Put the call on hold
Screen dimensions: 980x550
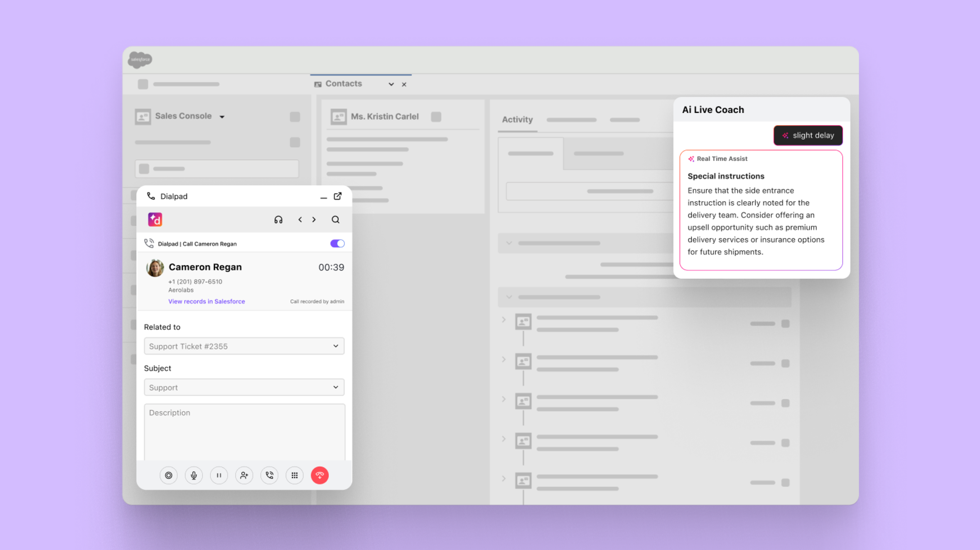[219, 475]
